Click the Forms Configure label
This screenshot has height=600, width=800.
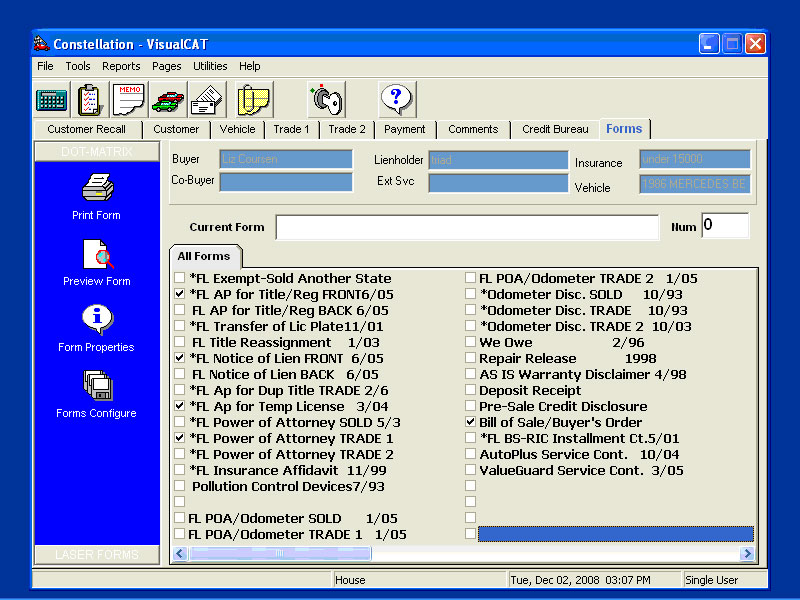96,413
